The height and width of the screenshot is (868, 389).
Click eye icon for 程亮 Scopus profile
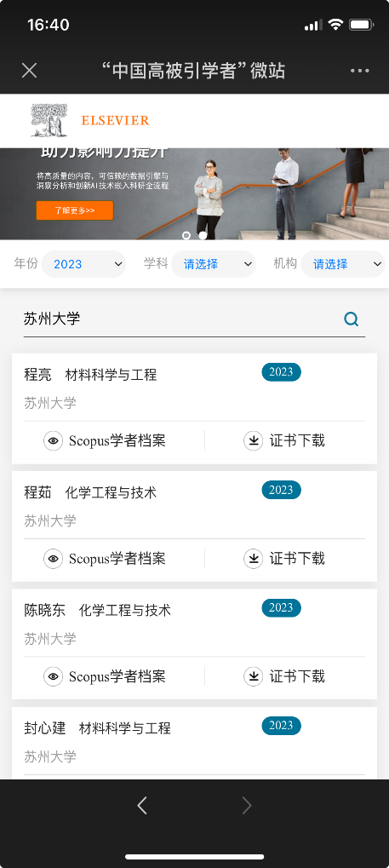pyautogui.click(x=53, y=440)
